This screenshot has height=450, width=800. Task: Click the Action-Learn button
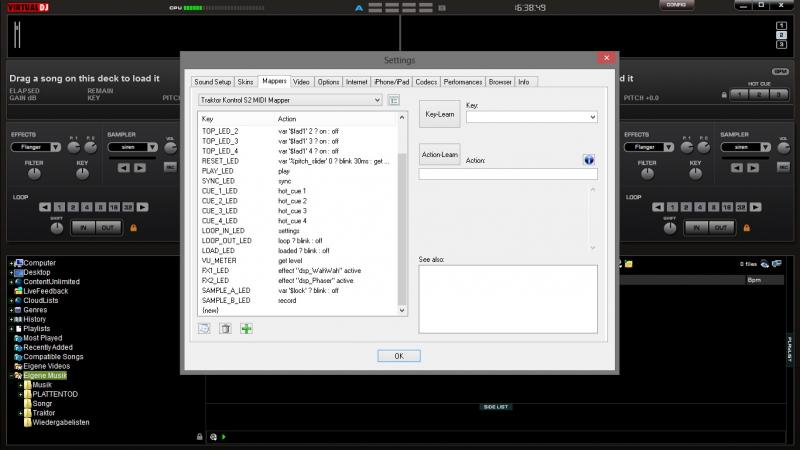click(440, 154)
